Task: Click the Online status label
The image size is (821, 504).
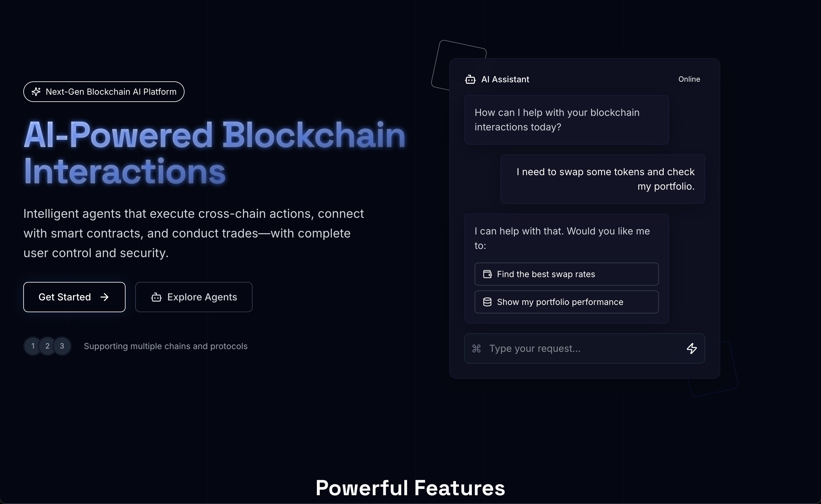Action: [689, 79]
